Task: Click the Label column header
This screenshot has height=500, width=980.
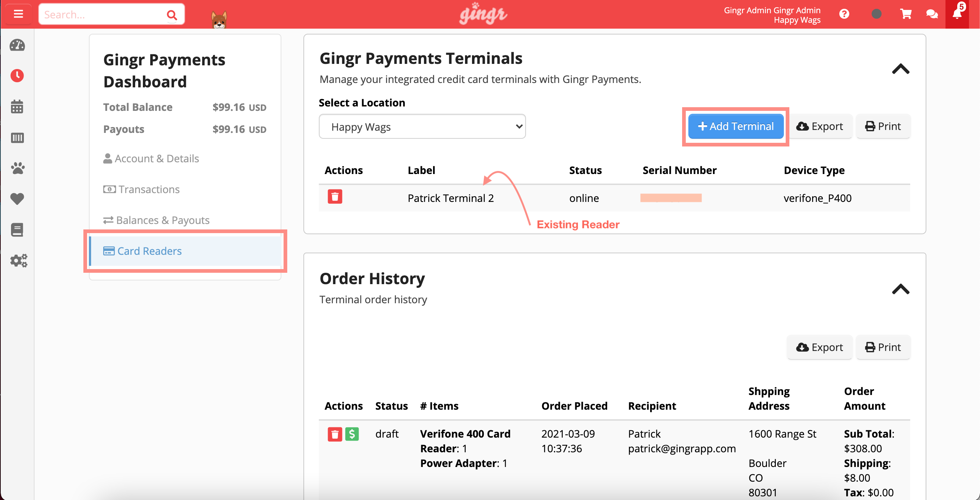Action: click(x=421, y=170)
